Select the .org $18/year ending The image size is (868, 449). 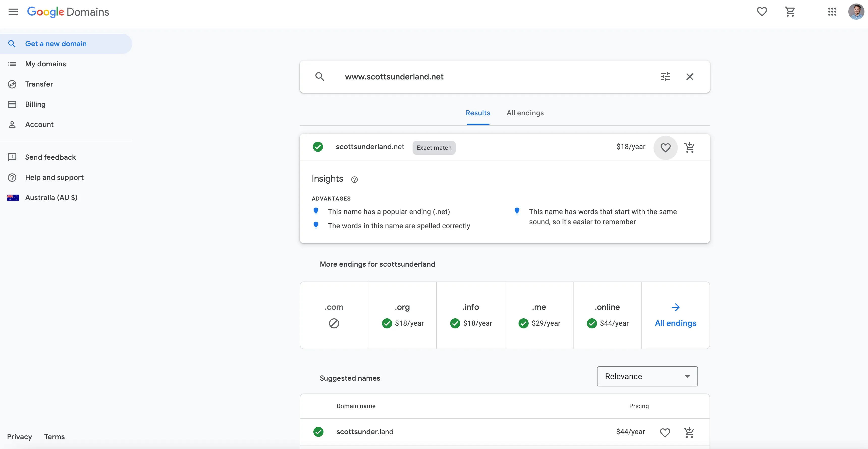click(x=402, y=315)
